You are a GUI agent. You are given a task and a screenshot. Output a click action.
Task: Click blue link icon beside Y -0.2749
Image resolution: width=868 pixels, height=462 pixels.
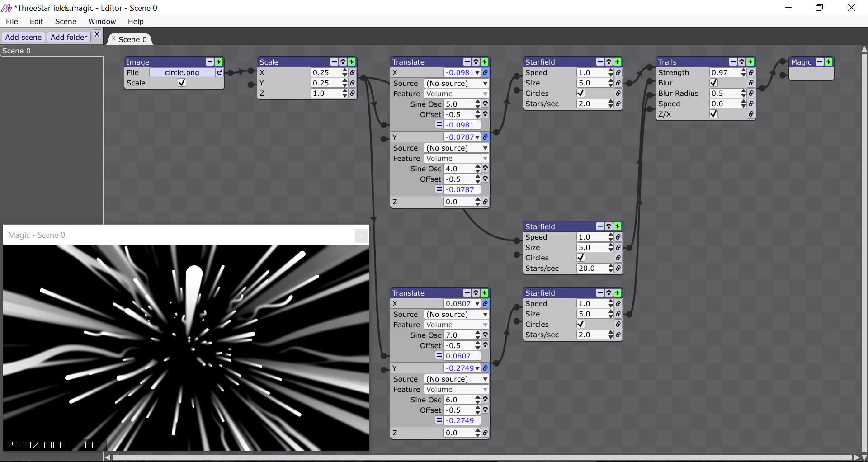485,368
